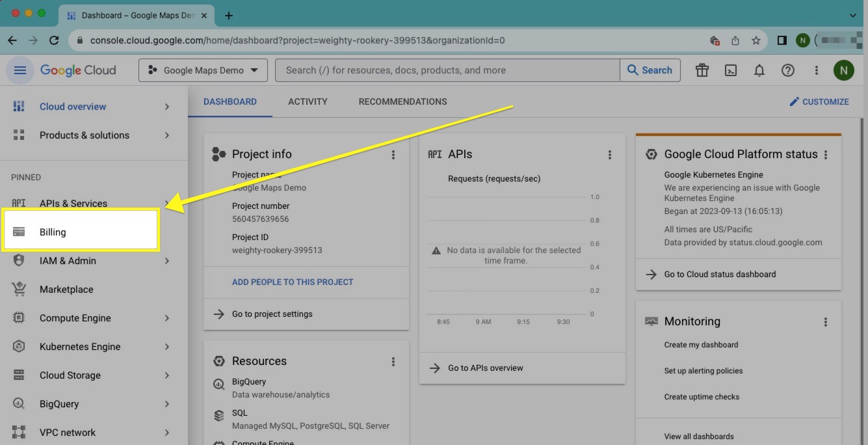Click Create my dashboard link
The image size is (868, 445).
click(x=701, y=345)
